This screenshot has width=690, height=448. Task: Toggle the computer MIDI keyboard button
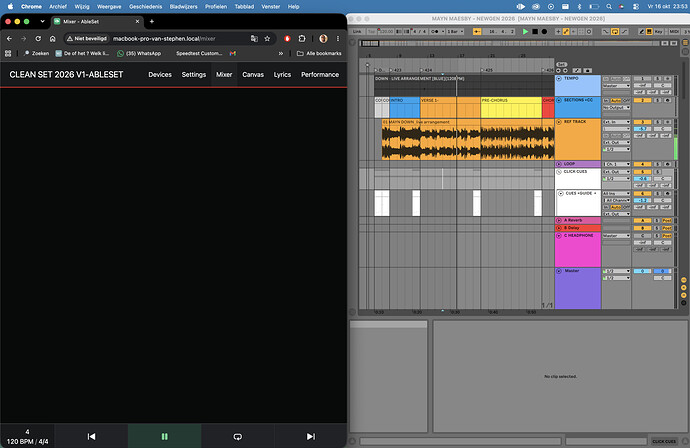(x=649, y=32)
